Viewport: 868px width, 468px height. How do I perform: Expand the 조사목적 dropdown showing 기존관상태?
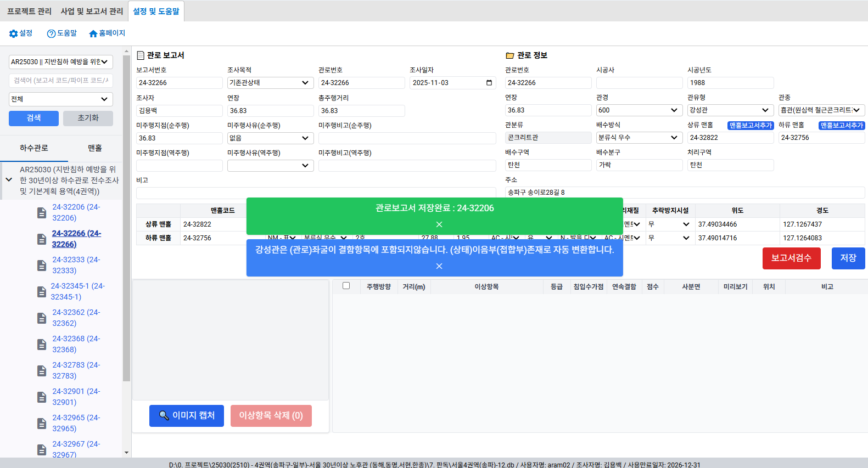pyautogui.click(x=270, y=83)
